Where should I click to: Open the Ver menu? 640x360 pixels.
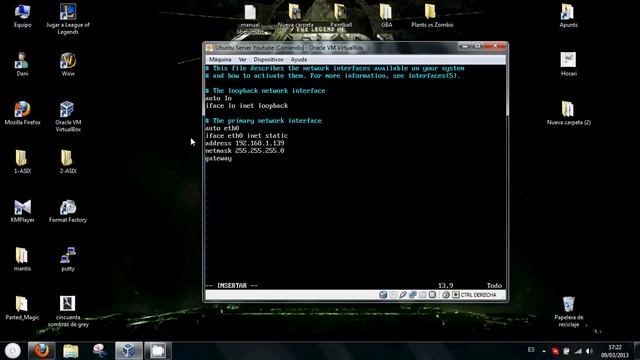pos(242,60)
